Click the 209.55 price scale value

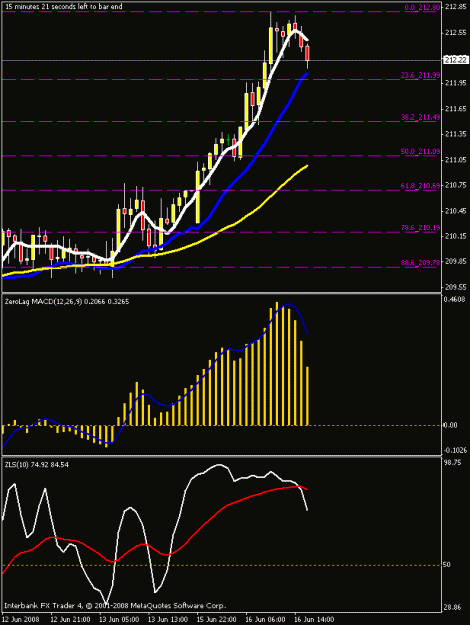(x=455, y=287)
